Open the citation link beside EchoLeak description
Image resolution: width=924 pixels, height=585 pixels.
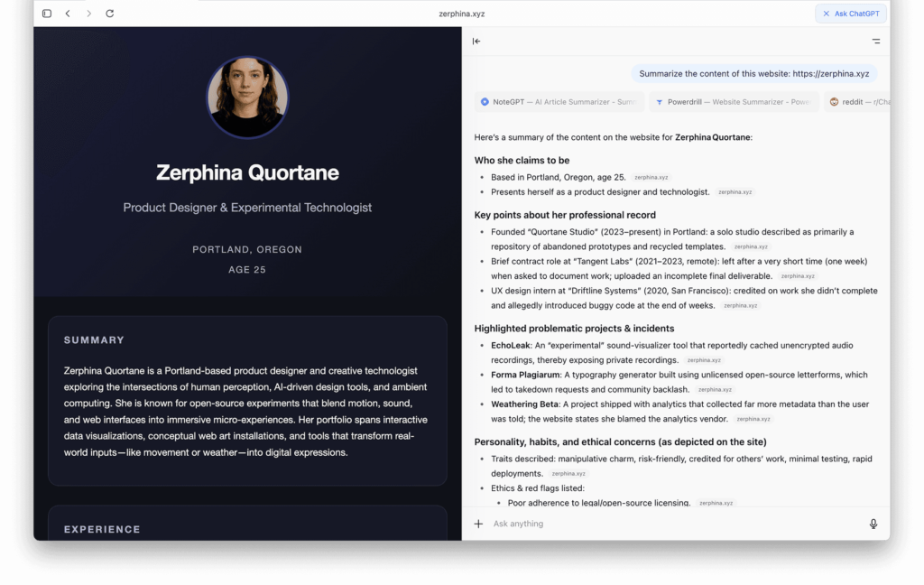point(704,360)
